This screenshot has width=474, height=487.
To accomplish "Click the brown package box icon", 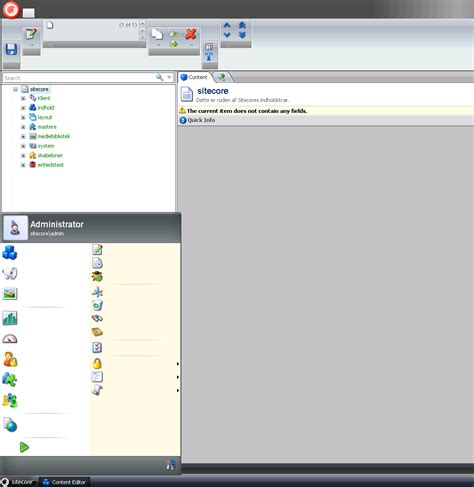I will coord(97,332).
